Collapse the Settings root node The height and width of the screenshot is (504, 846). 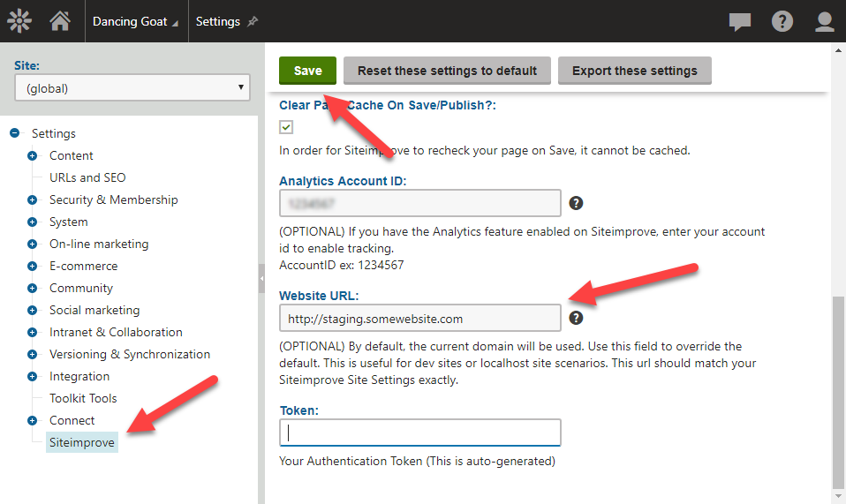click(14, 132)
